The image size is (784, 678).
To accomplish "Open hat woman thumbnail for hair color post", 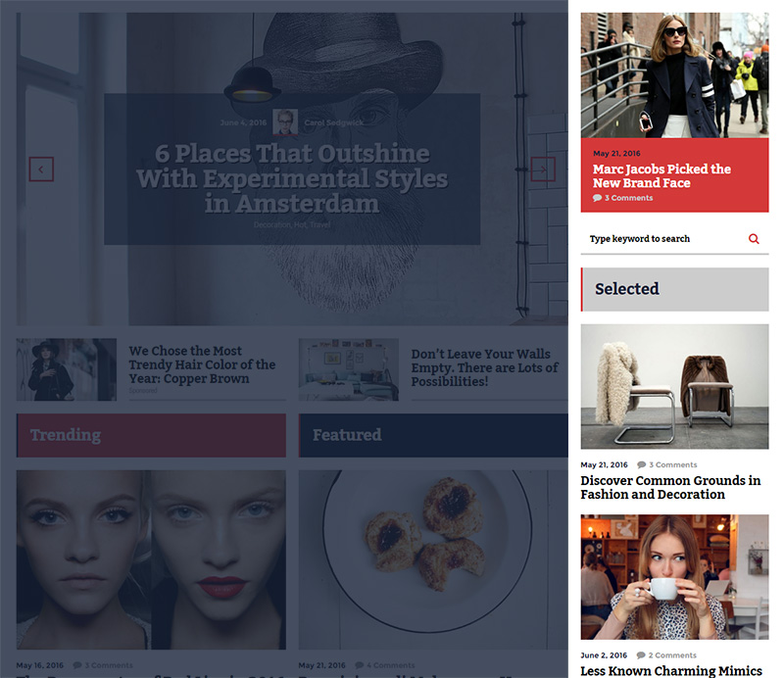I will coord(67,369).
